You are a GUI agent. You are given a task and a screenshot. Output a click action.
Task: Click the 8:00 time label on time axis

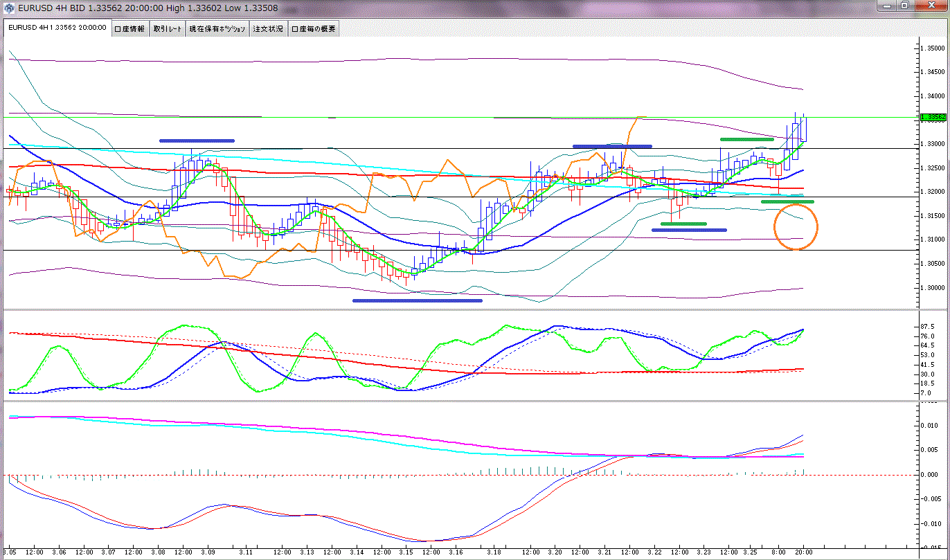[778, 553]
